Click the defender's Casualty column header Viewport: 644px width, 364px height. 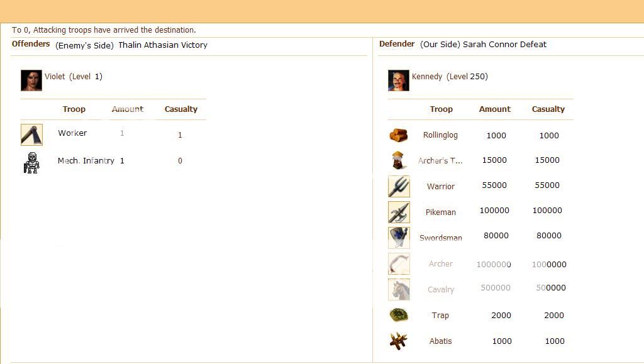click(x=548, y=109)
